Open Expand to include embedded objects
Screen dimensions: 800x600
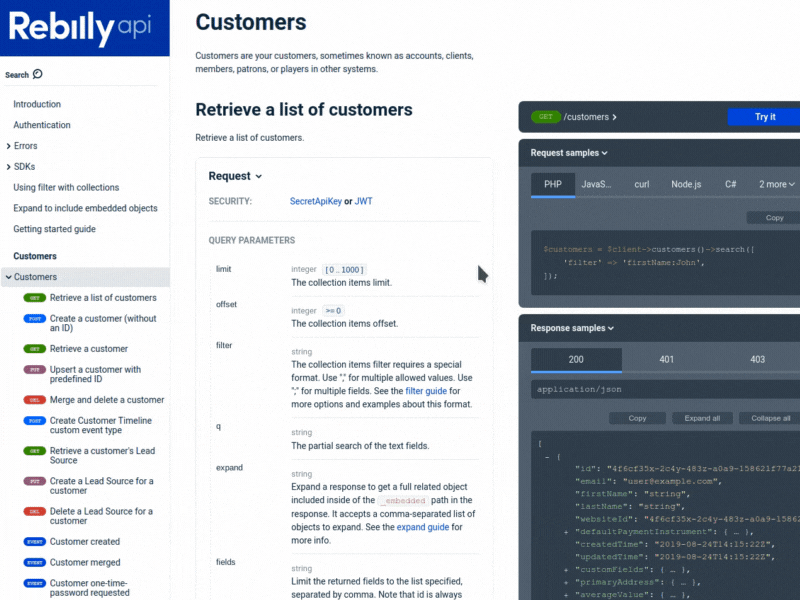85,209
